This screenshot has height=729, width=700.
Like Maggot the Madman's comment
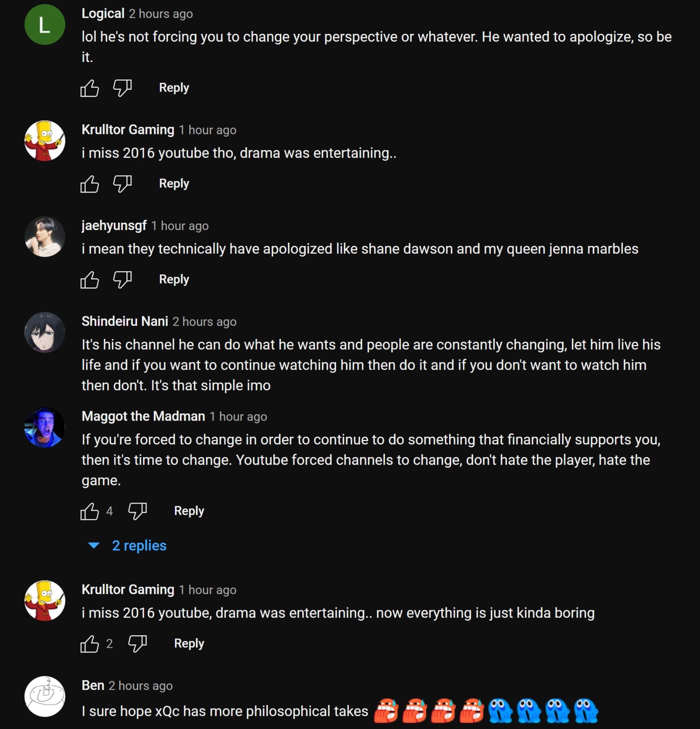[89, 511]
